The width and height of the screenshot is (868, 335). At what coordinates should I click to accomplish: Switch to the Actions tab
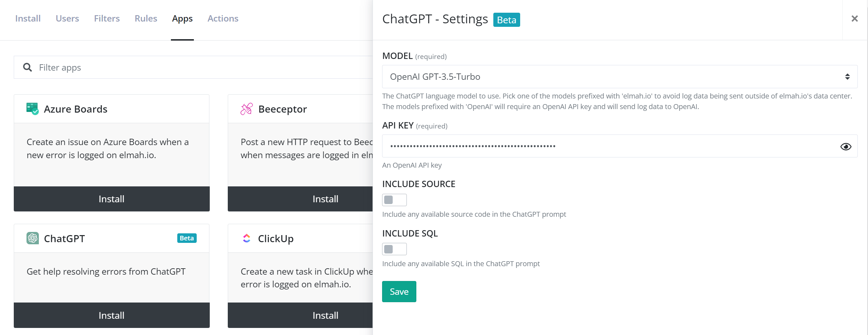pyautogui.click(x=223, y=18)
